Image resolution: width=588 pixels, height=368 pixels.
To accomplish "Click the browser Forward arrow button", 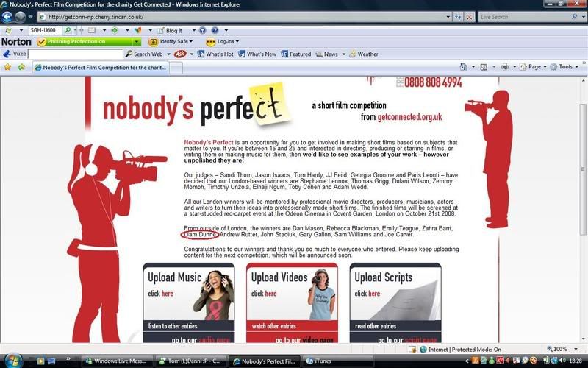I will click(21, 17).
